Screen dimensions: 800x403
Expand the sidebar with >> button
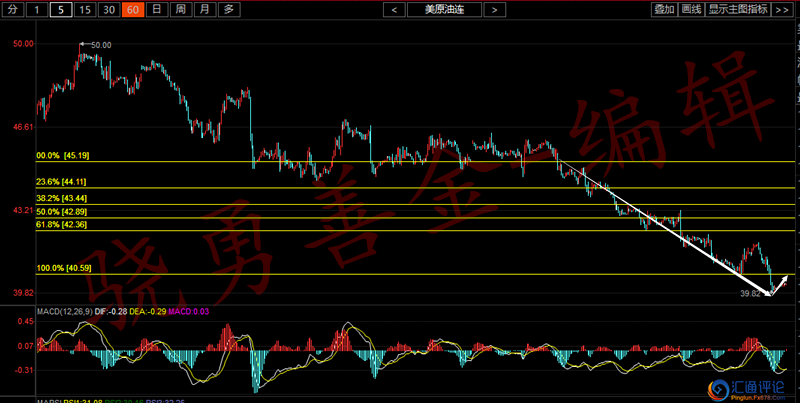pos(785,9)
